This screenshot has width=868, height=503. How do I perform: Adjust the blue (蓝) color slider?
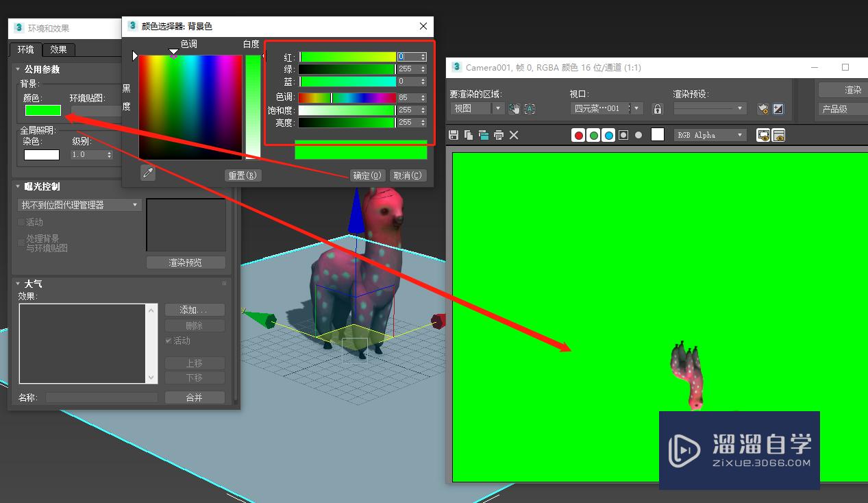(x=347, y=82)
